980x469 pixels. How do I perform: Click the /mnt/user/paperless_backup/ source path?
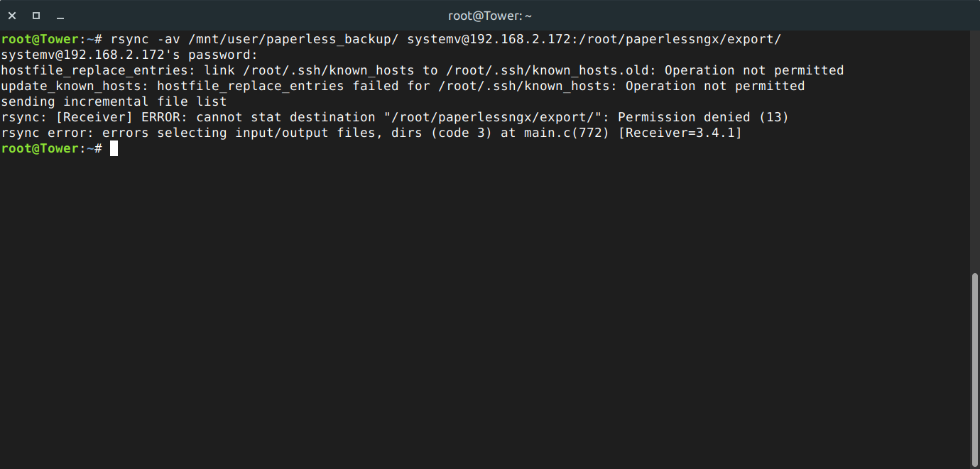coord(293,39)
